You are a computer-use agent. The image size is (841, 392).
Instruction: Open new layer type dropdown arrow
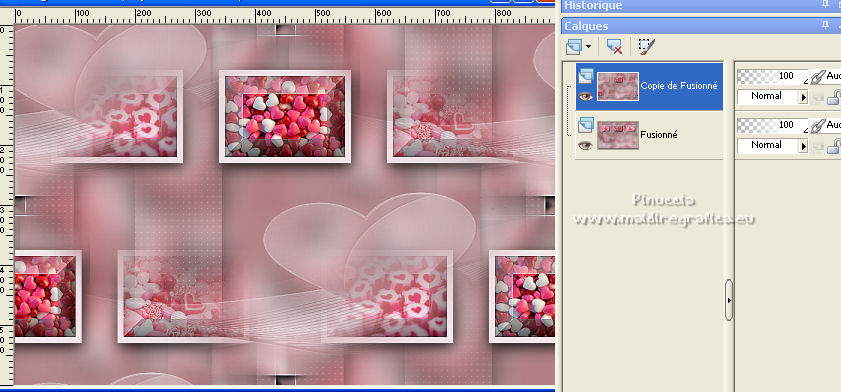point(588,47)
